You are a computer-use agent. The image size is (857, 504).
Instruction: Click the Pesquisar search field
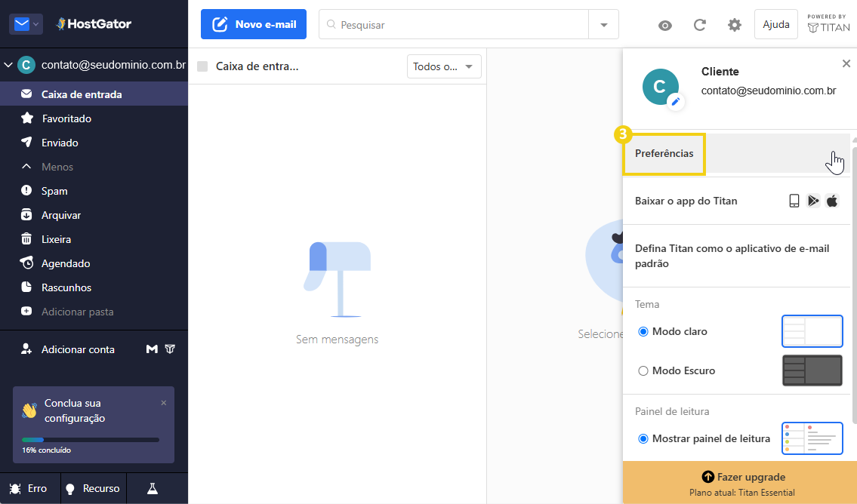[453, 24]
